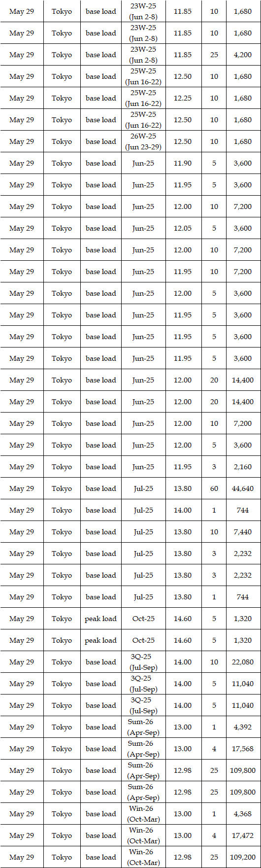Click the 44,640 total volume cell
Image resolution: width=261 pixels, height=868 pixels.
243,488
